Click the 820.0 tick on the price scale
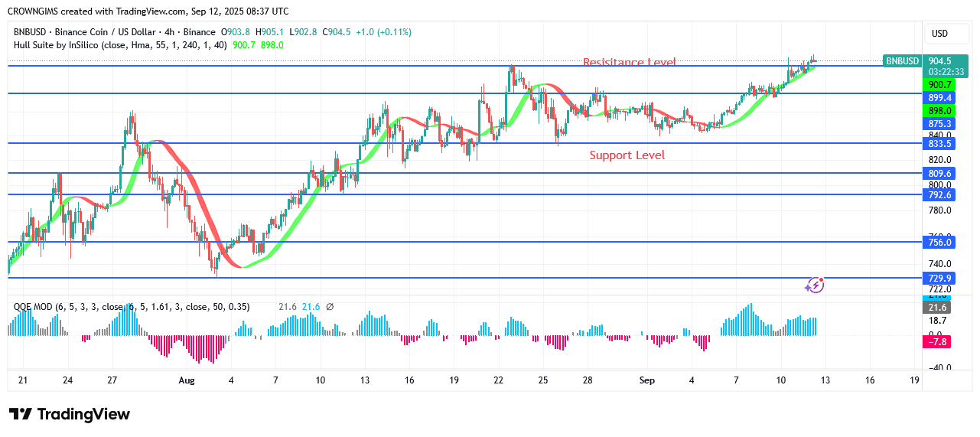980x437 pixels. pos(939,160)
